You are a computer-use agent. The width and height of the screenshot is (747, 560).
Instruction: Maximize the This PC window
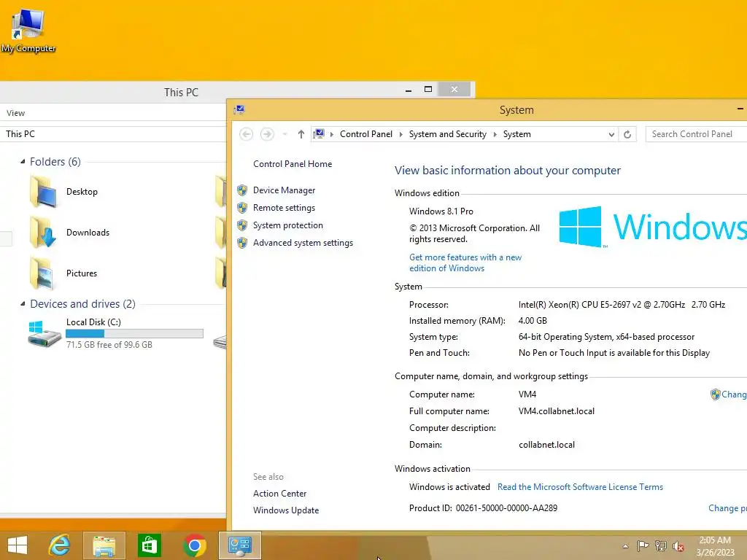428,89
